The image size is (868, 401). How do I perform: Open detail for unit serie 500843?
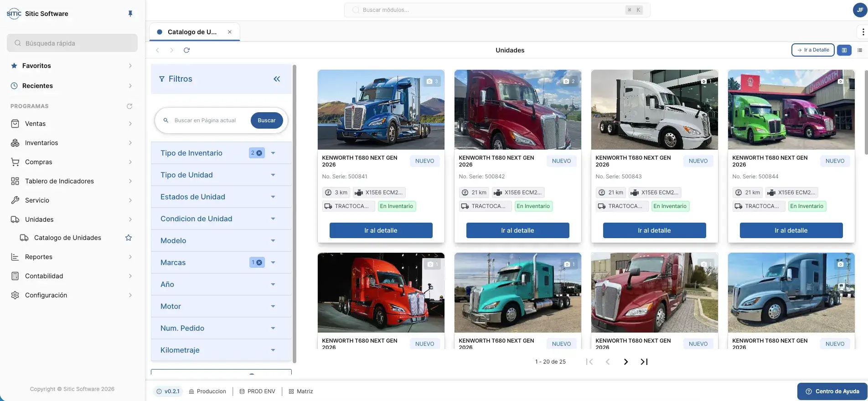654,230
